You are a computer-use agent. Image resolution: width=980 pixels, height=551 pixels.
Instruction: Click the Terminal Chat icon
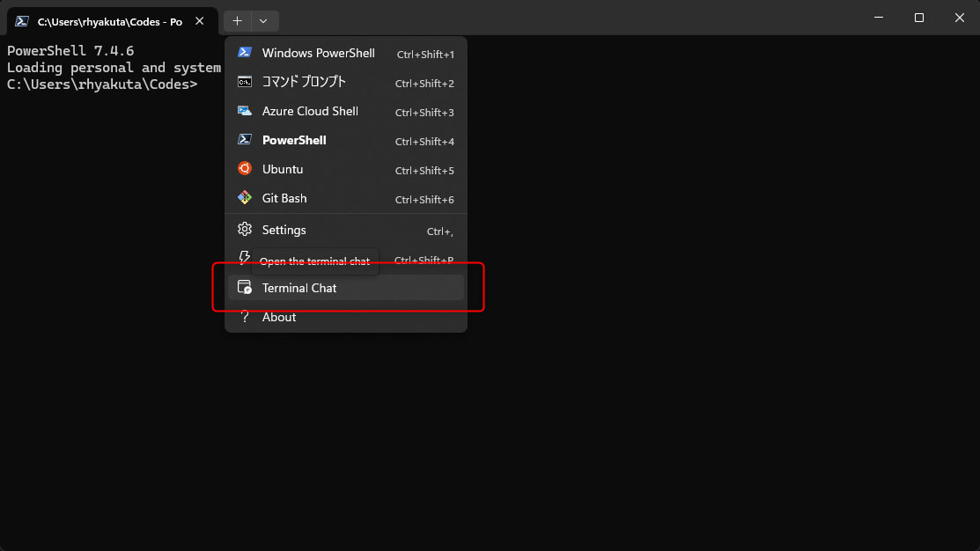[245, 287]
